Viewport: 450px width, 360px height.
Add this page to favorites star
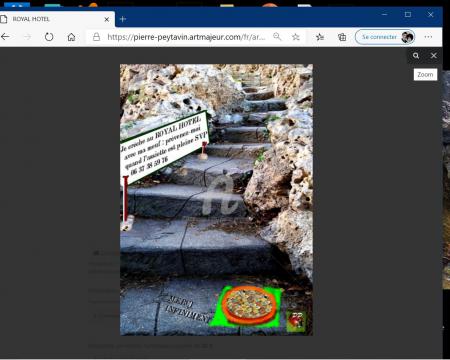[x=296, y=37]
